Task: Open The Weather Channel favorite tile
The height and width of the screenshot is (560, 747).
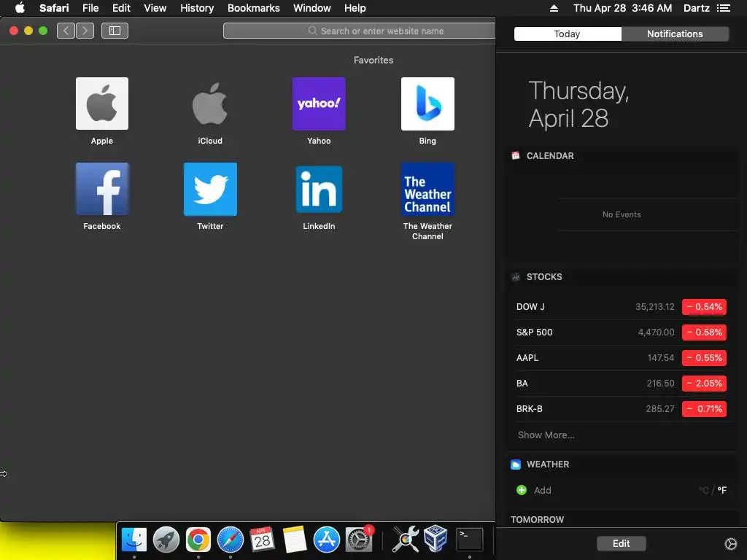Action: click(427, 189)
